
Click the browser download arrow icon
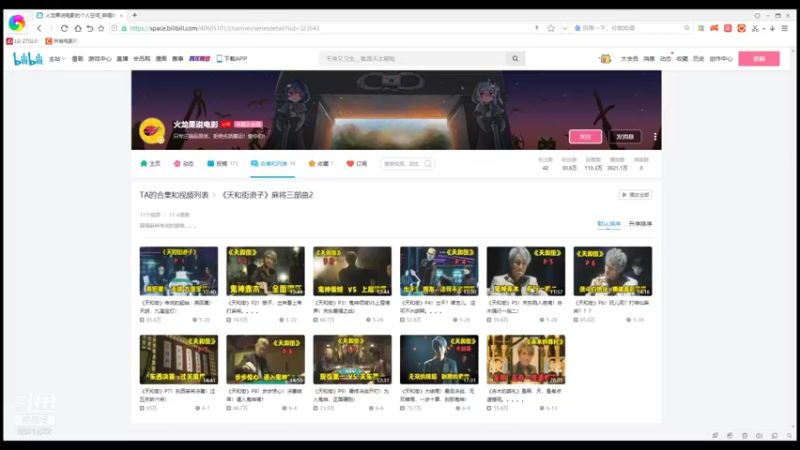tap(772, 29)
